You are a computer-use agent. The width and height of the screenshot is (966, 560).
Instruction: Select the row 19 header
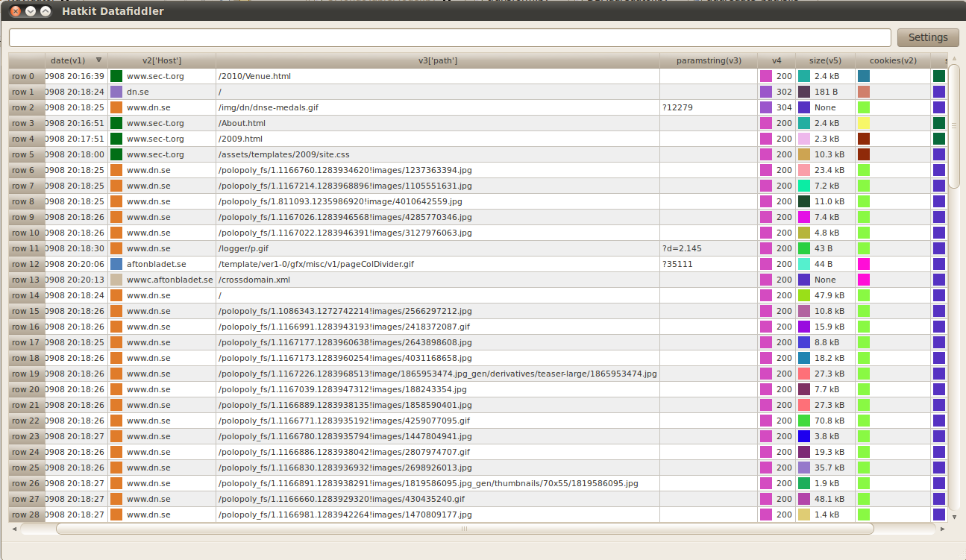pos(27,374)
